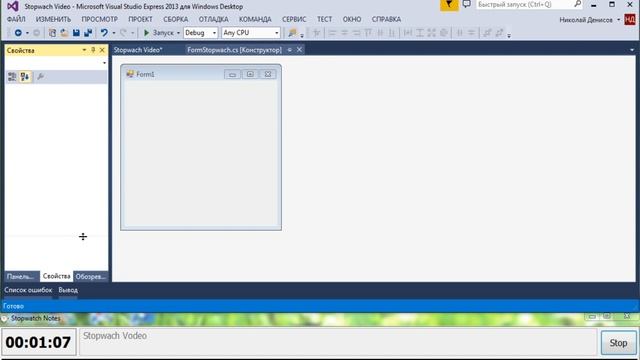Click the Align Centers layout icon
This screenshot has height=360, width=640.
(x=344, y=33)
